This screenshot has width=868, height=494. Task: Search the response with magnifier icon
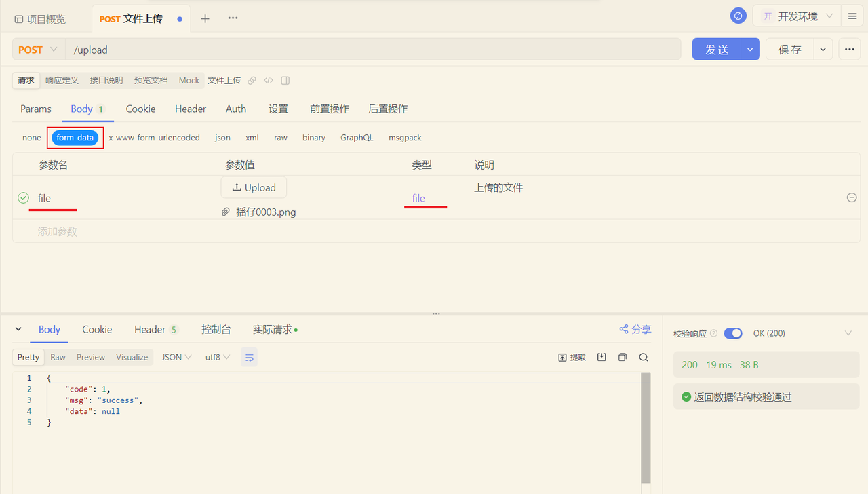pyautogui.click(x=643, y=356)
